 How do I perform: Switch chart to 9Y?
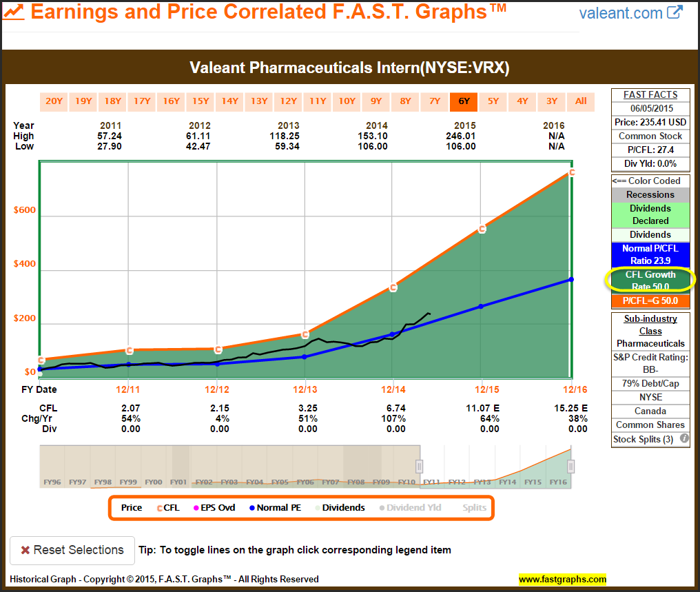point(376,101)
